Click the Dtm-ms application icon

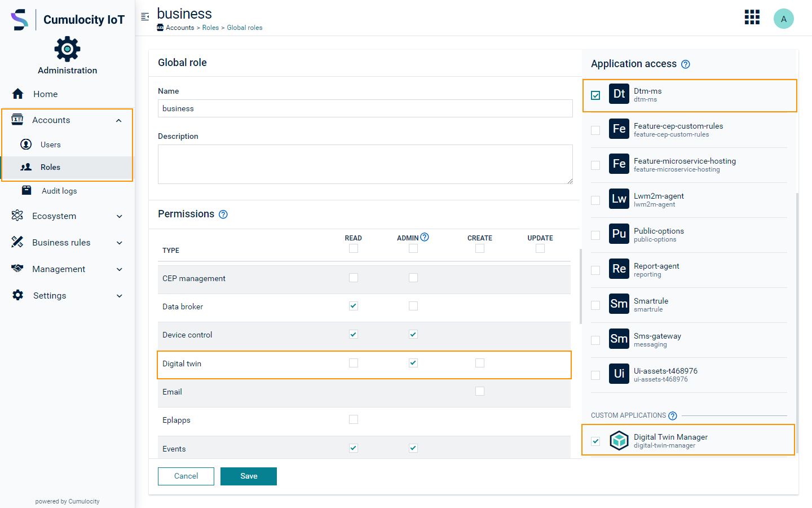[619, 94]
